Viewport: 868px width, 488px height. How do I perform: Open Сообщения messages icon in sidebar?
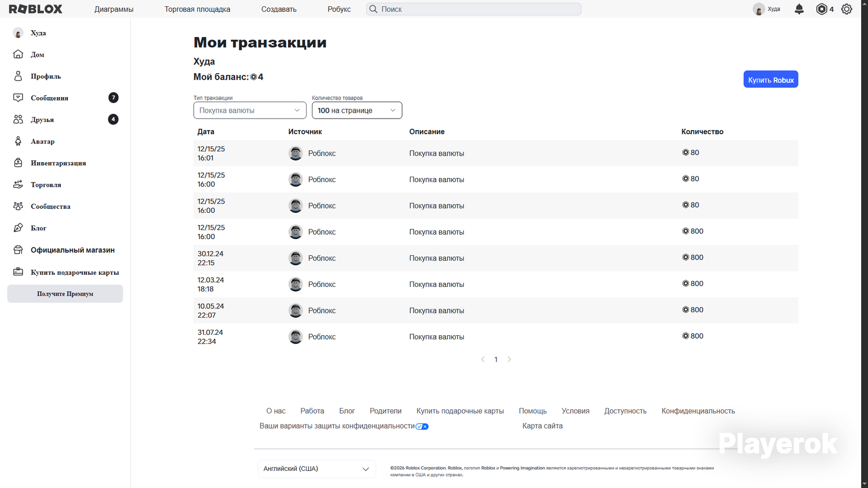click(x=18, y=98)
